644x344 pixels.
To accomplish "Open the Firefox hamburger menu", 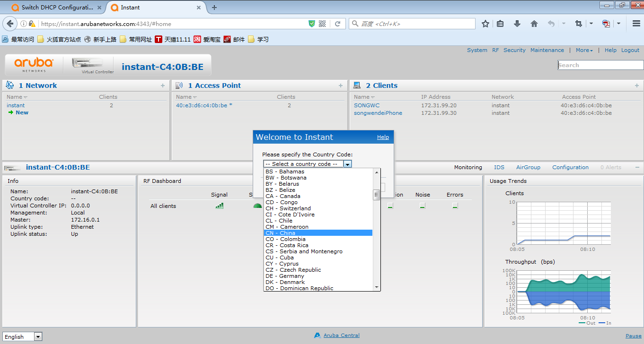I will point(636,24).
